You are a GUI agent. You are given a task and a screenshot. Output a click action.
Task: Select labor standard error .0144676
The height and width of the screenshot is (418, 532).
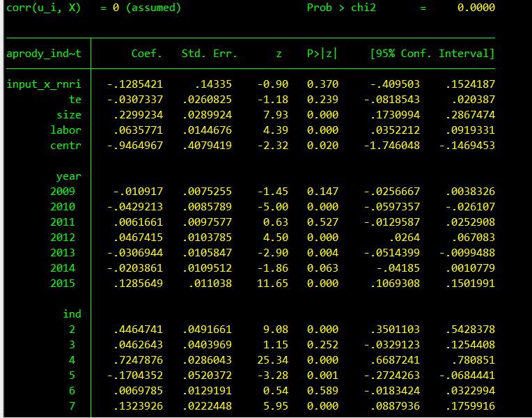pos(207,130)
